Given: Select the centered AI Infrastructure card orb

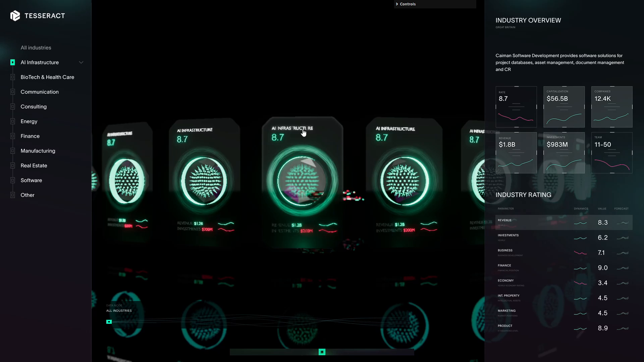Looking at the screenshot, I should pos(302,181).
